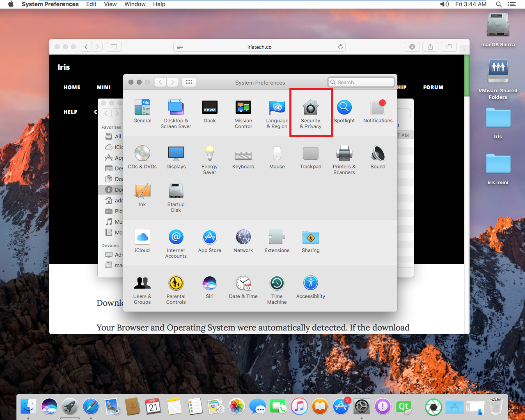525x420 pixels.
Task: Open Trash in the Dock
Action: [x=496, y=406]
